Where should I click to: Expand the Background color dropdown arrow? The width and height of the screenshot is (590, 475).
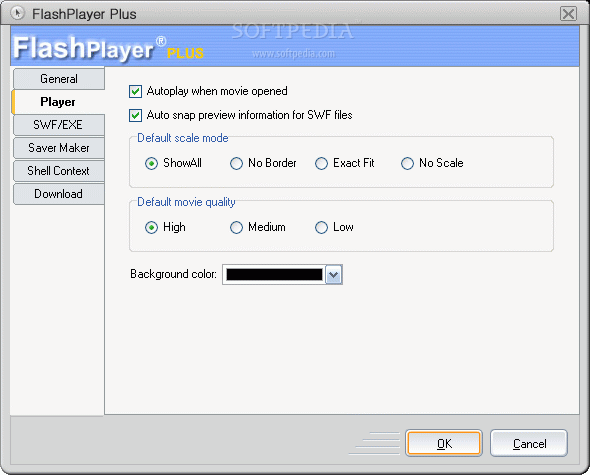click(333, 275)
